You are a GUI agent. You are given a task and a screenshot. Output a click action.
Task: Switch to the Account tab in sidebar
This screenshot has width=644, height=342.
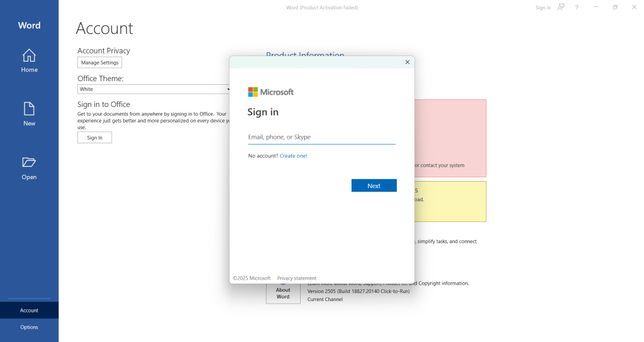pyautogui.click(x=29, y=310)
